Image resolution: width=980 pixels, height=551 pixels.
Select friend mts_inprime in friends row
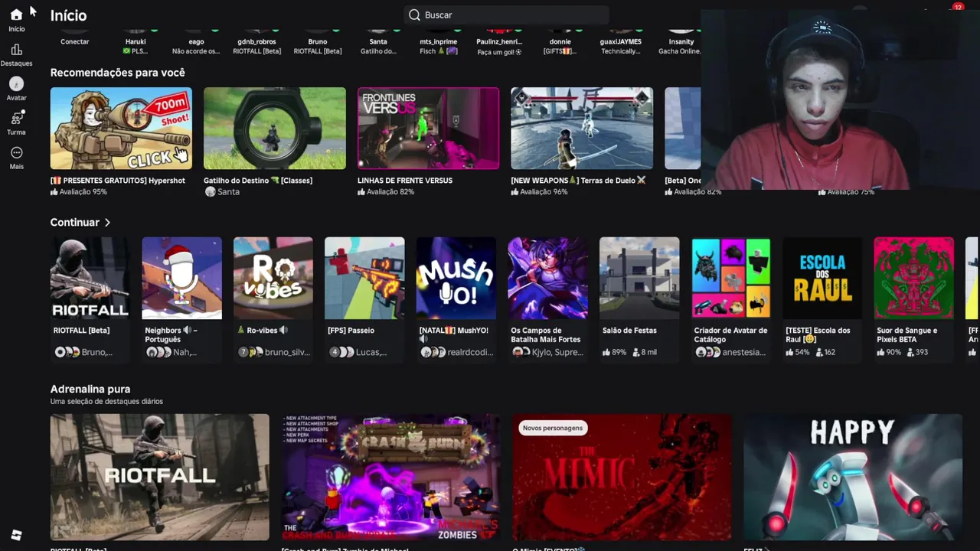click(x=439, y=42)
